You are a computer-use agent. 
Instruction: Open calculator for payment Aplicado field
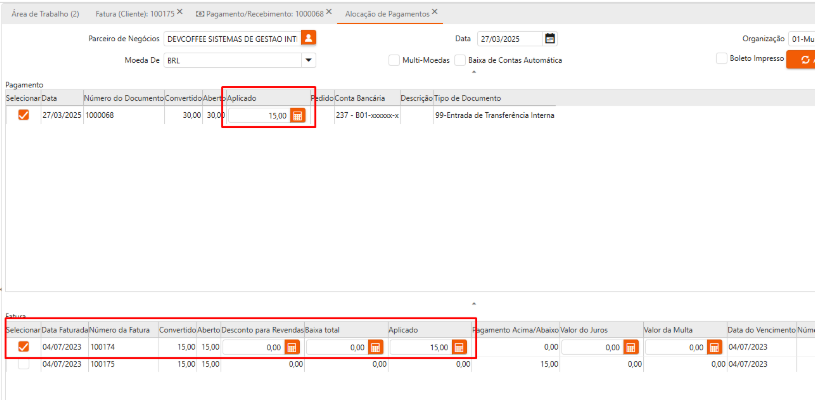[x=297, y=116]
